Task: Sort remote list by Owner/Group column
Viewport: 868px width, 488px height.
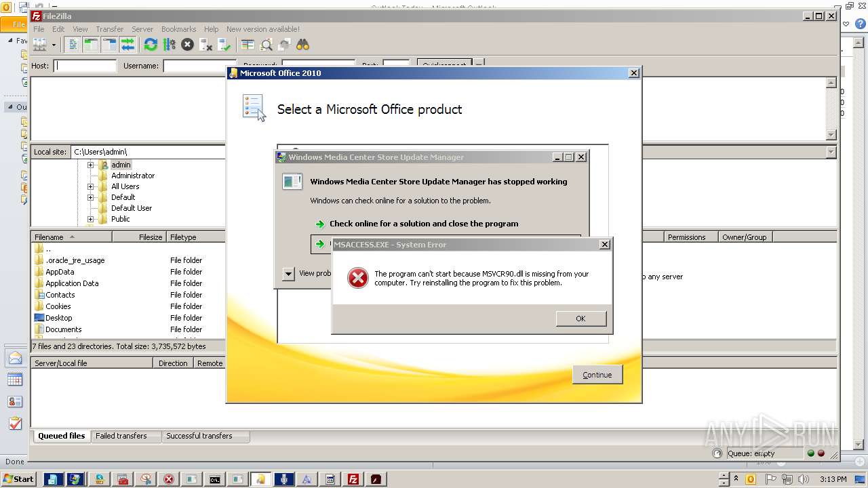Action: point(745,237)
